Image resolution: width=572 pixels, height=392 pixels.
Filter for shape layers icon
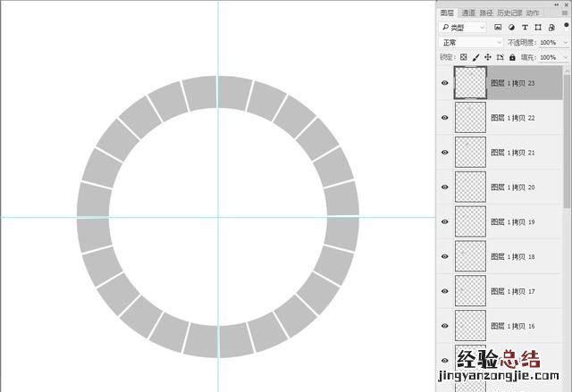pos(538,28)
